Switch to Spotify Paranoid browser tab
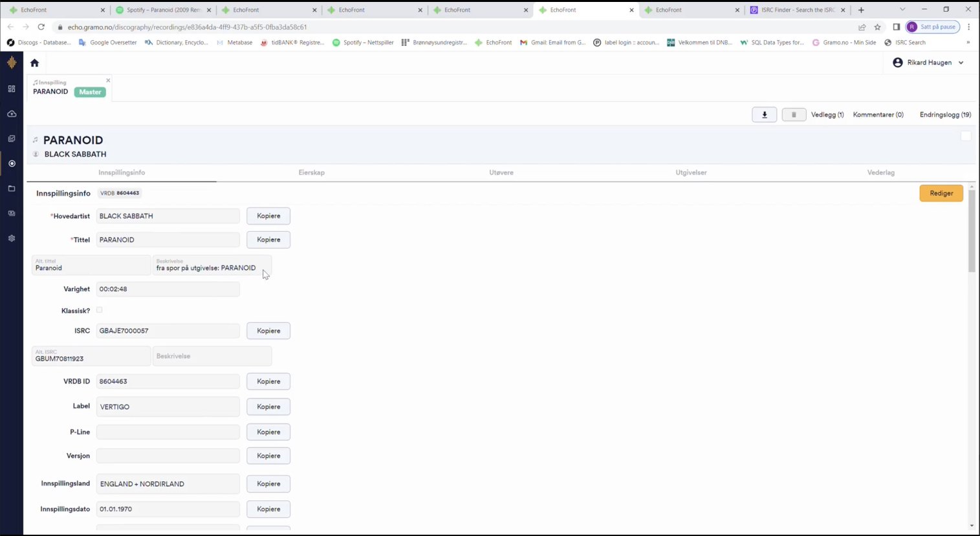The height and width of the screenshot is (536, 980). [x=162, y=10]
